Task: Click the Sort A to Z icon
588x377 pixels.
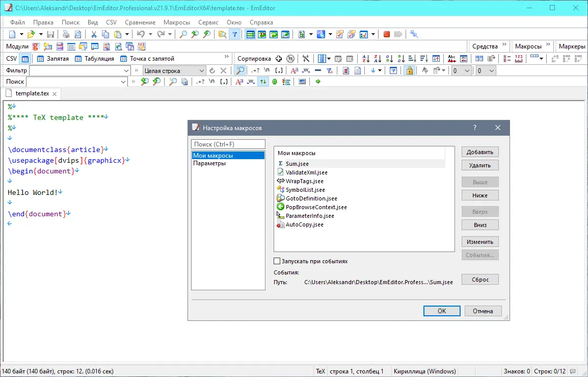Action: pos(366,59)
